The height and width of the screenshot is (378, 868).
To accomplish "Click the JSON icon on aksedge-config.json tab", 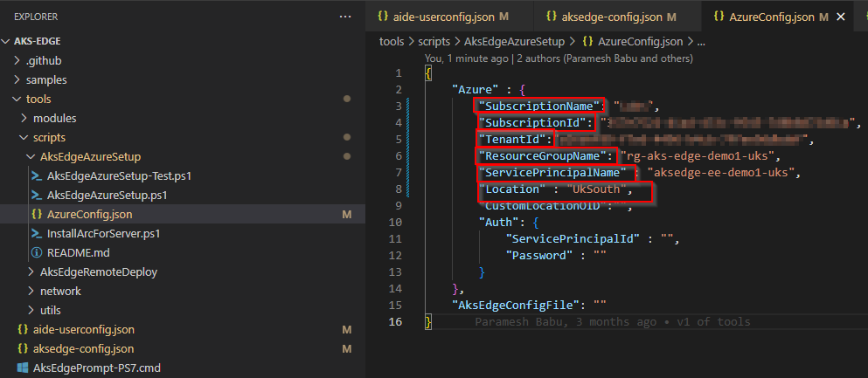I will click(551, 17).
